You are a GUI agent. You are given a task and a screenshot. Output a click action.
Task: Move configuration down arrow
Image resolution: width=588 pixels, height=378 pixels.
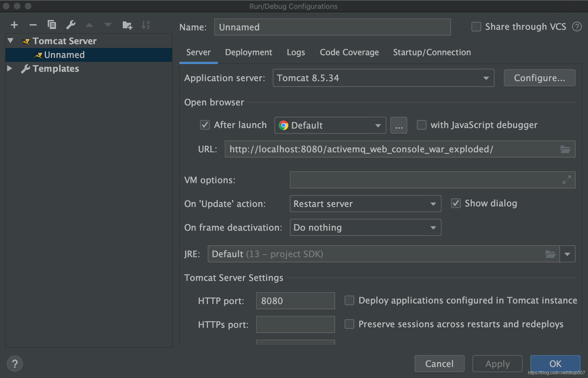click(x=108, y=25)
